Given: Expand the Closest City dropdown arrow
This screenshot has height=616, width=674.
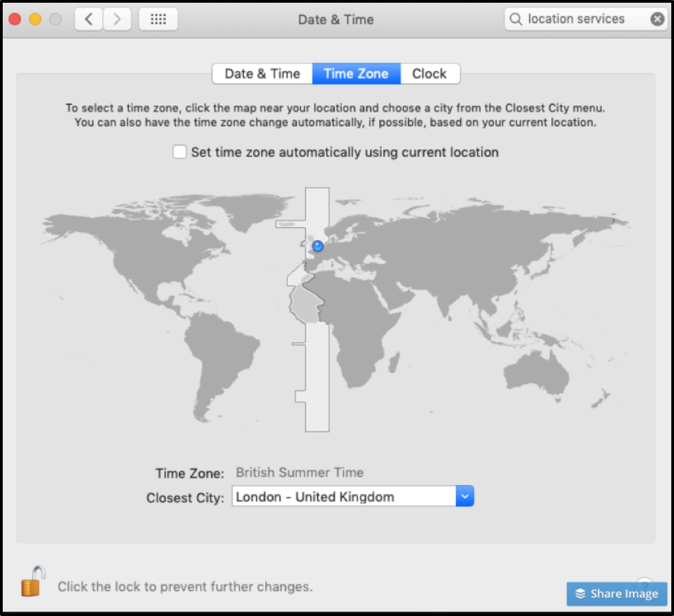Looking at the screenshot, I should coord(465,497).
